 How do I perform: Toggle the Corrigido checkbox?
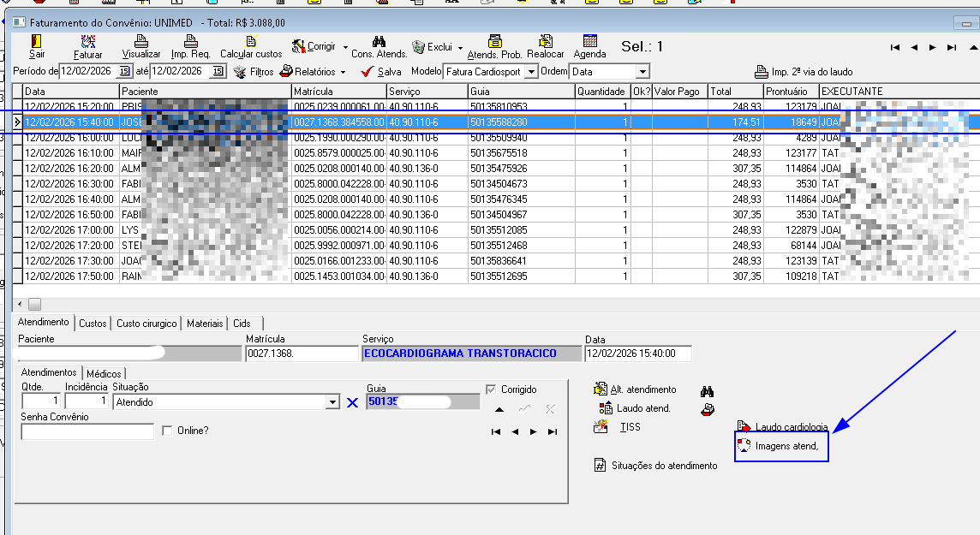(x=491, y=389)
